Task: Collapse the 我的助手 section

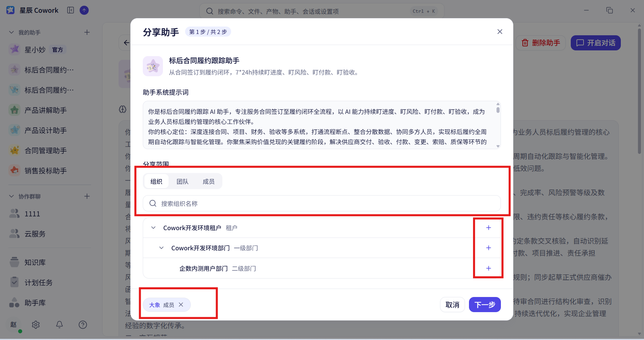Action: 11,32
